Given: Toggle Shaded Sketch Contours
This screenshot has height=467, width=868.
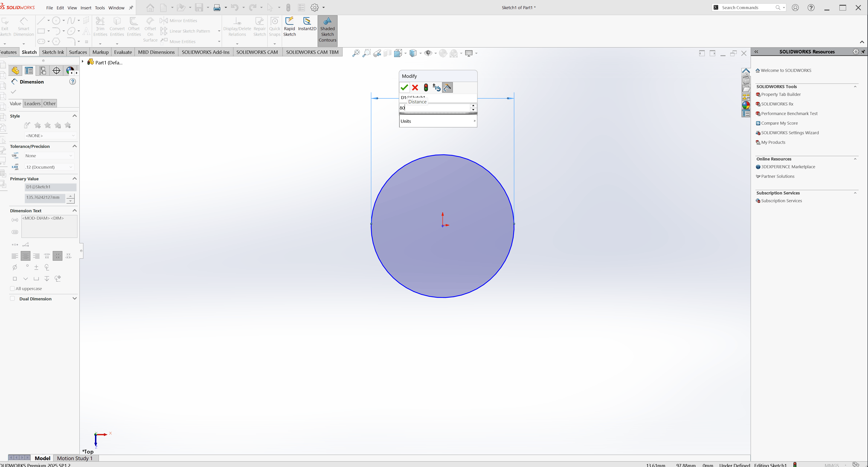Looking at the screenshot, I should click(327, 30).
